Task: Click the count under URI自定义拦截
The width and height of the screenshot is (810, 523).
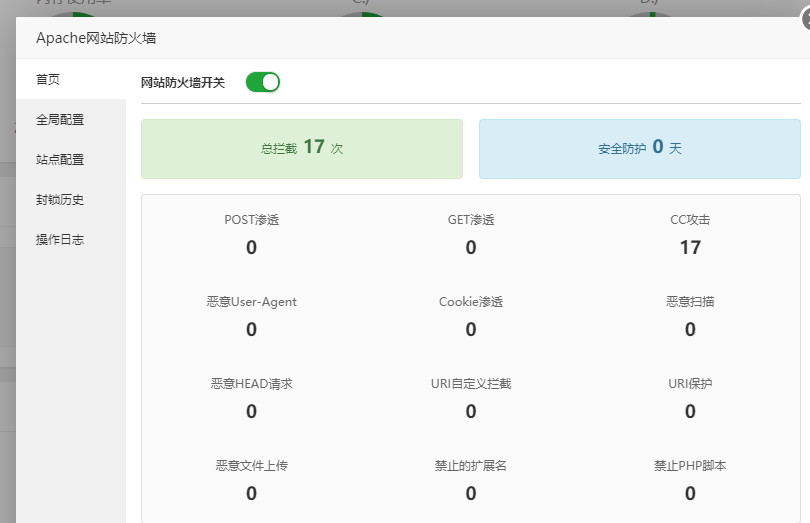Action: click(x=471, y=411)
